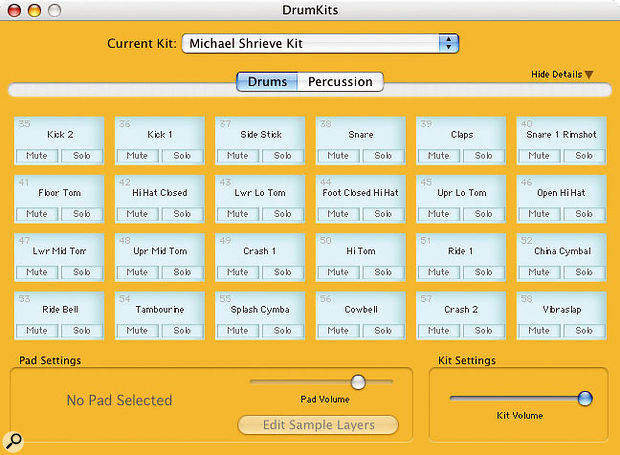Select the Kick 2 pad label

click(60, 134)
